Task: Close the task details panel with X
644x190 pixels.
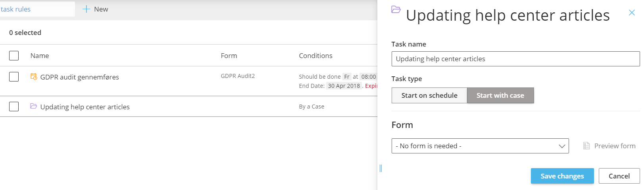Action: 632,13
